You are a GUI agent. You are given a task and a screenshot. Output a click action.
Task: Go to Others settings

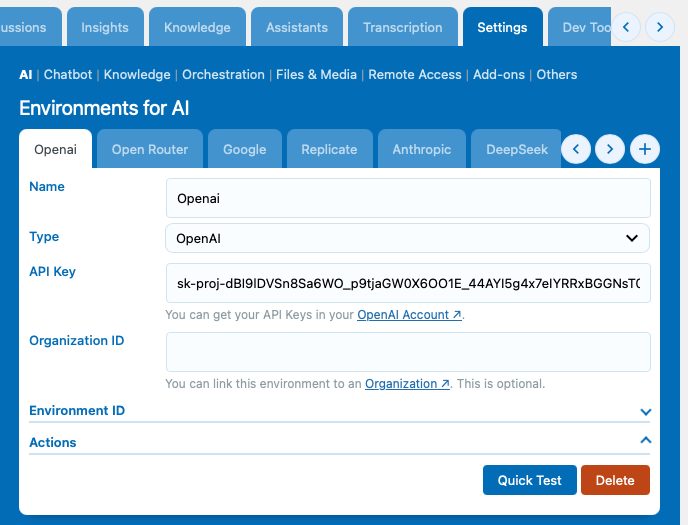(x=557, y=75)
